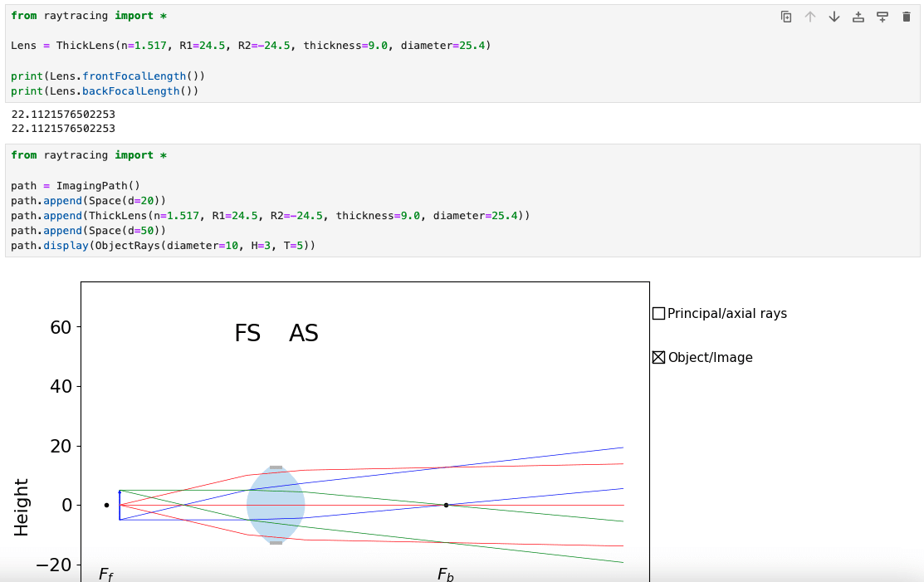Place cursor on path = ImagingPath() line
The height and width of the screenshot is (582, 924).
click(x=76, y=185)
